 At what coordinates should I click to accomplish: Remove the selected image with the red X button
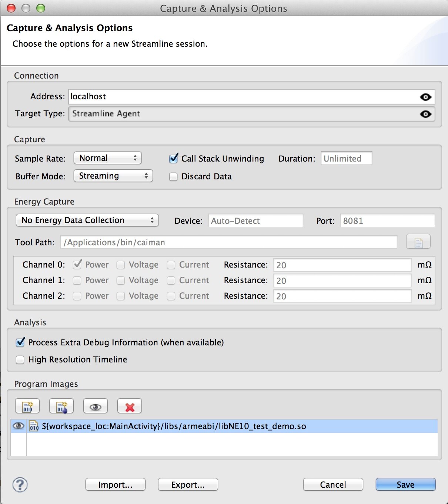[x=130, y=406]
